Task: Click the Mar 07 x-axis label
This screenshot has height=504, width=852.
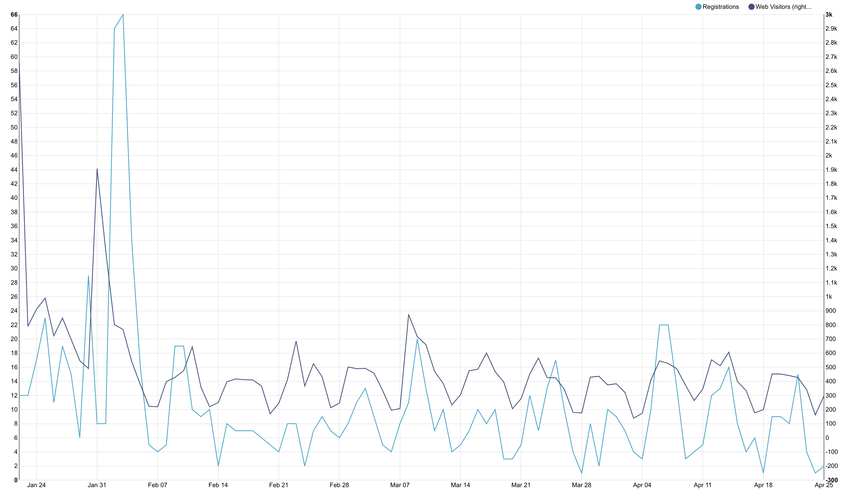Action: [400, 485]
